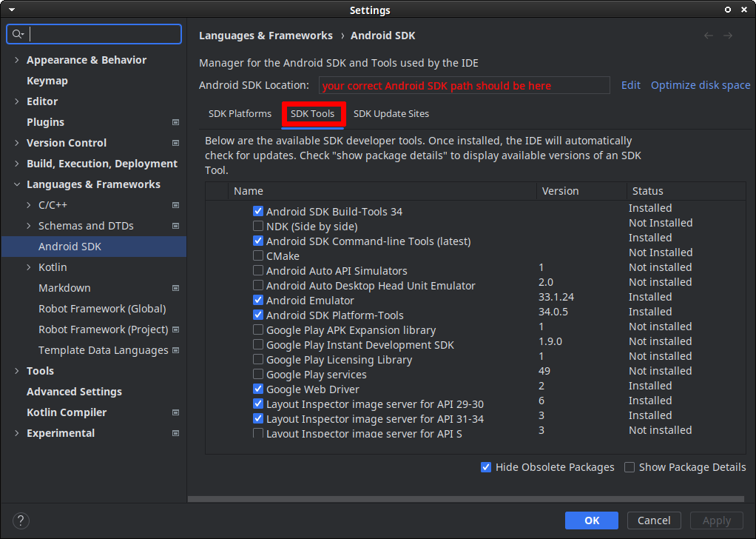Uncheck the Android Emulator checkbox

click(258, 300)
